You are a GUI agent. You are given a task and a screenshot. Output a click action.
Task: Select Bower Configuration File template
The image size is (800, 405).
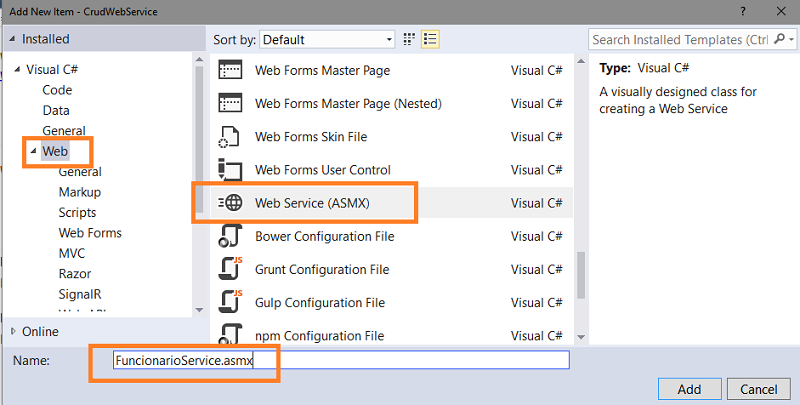coord(391,236)
